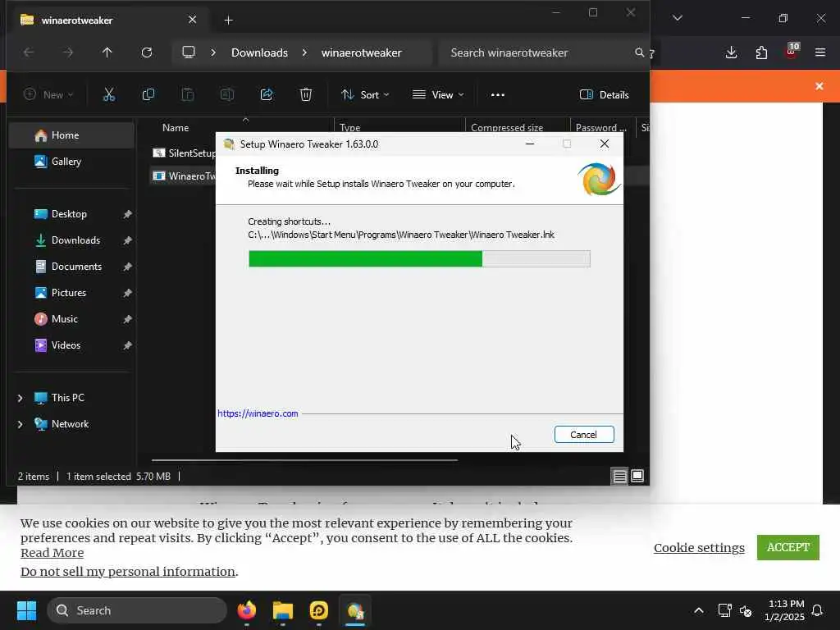Expand the This PC tree node
Viewport: 840px width, 630px height.
click(x=21, y=398)
